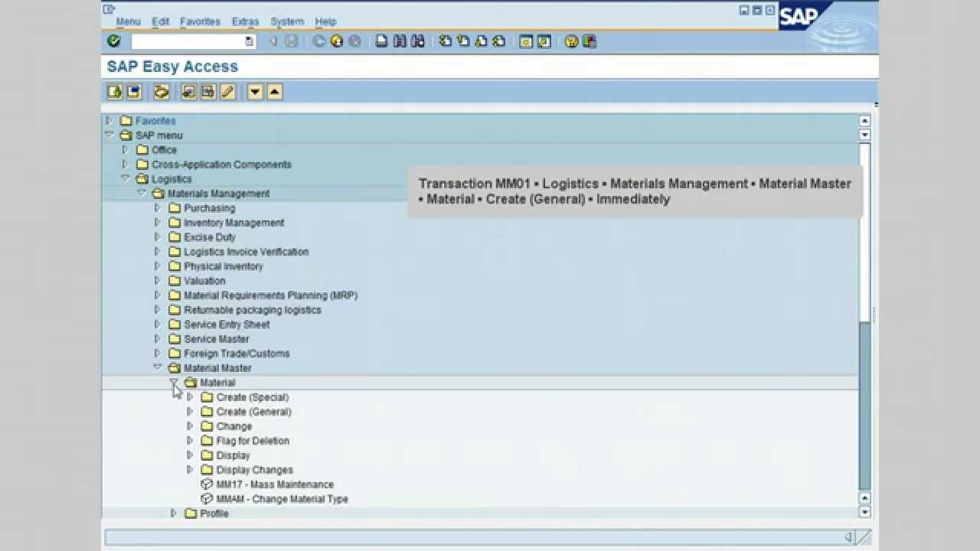Screen dimensions: 980x551
Task: Click the Save disk icon in toolbar
Action: pos(292,41)
